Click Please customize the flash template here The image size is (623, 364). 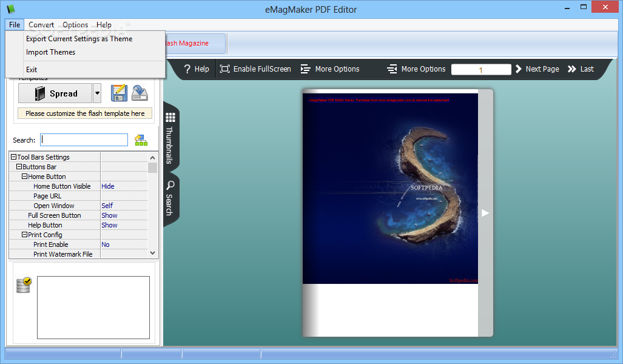[85, 113]
